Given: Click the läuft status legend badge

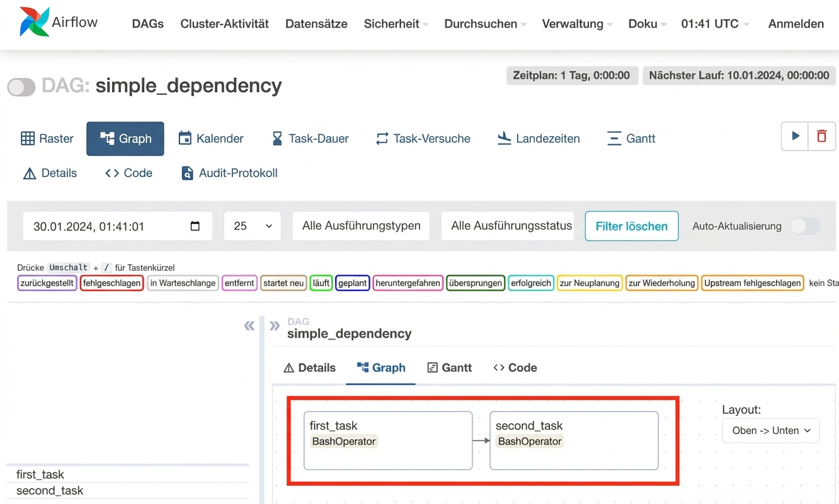Looking at the screenshot, I should coord(321,283).
